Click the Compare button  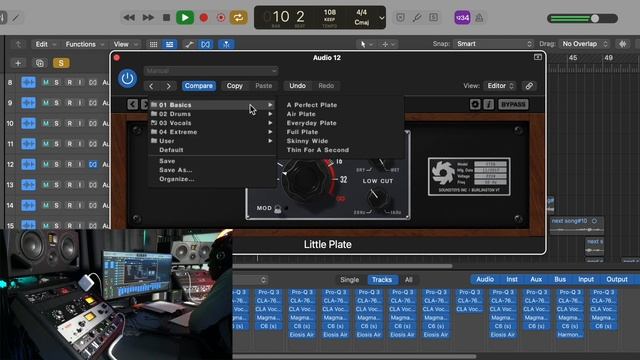coord(198,86)
